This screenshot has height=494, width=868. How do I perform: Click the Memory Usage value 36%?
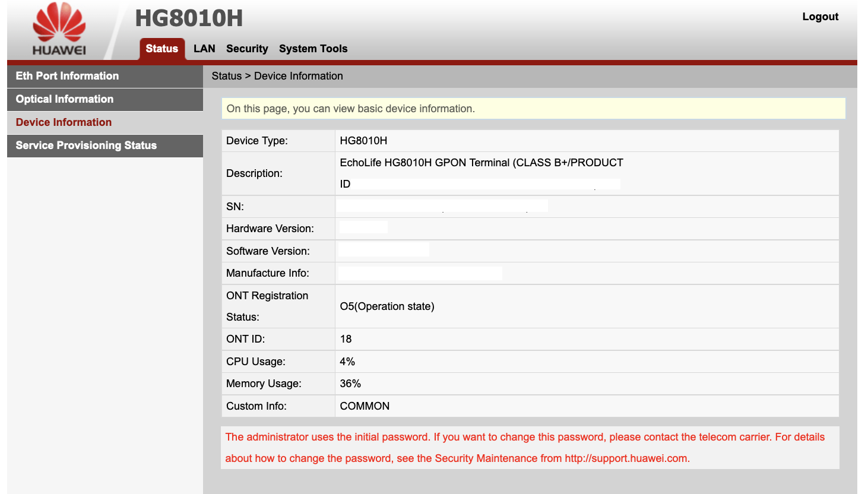click(x=350, y=384)
